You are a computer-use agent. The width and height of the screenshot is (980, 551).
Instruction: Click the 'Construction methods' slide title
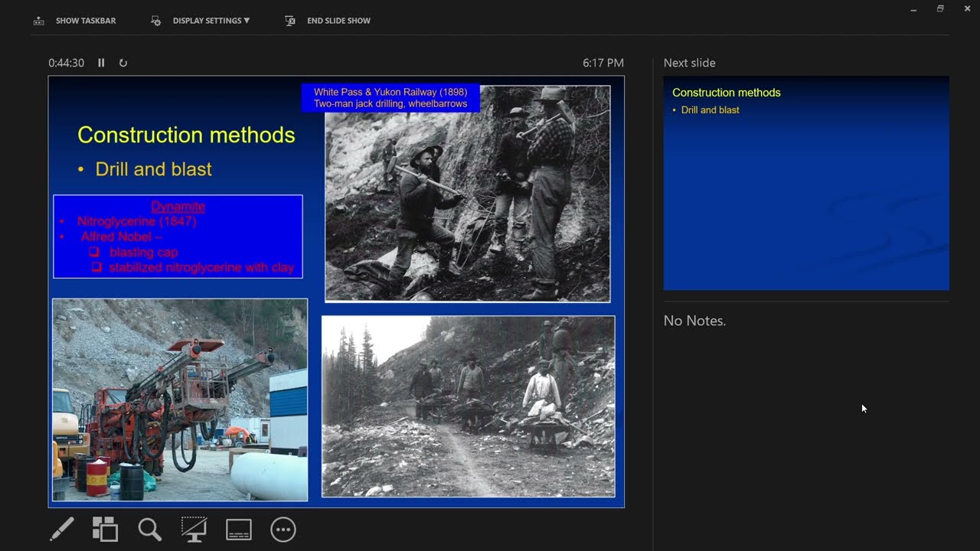tap(186, 135)
